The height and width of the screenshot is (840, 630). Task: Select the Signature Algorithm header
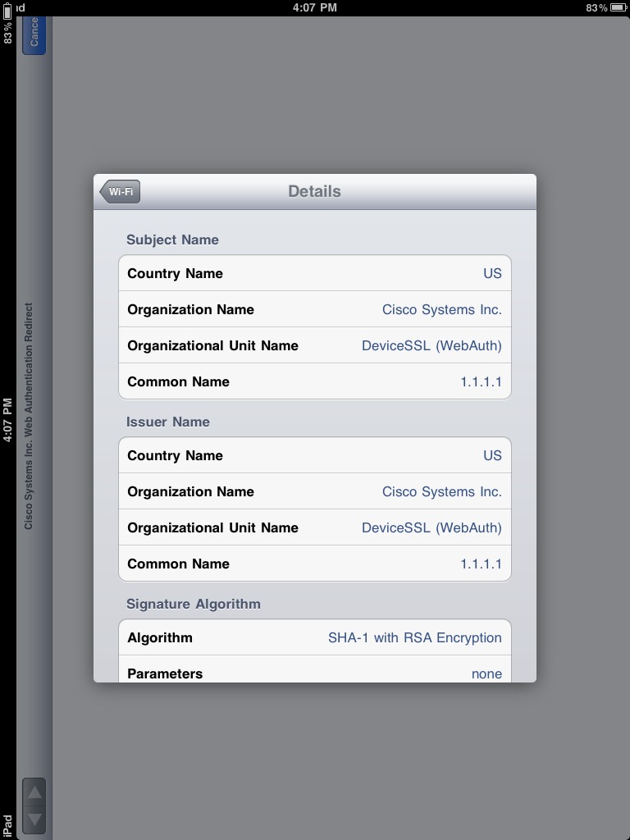tap(194, 604)
